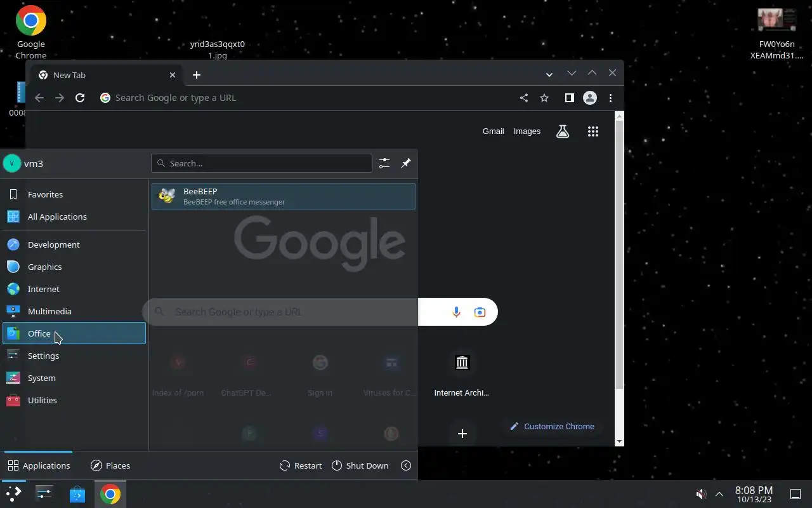
Task: Select the Office category
Action: click(74, 333)
